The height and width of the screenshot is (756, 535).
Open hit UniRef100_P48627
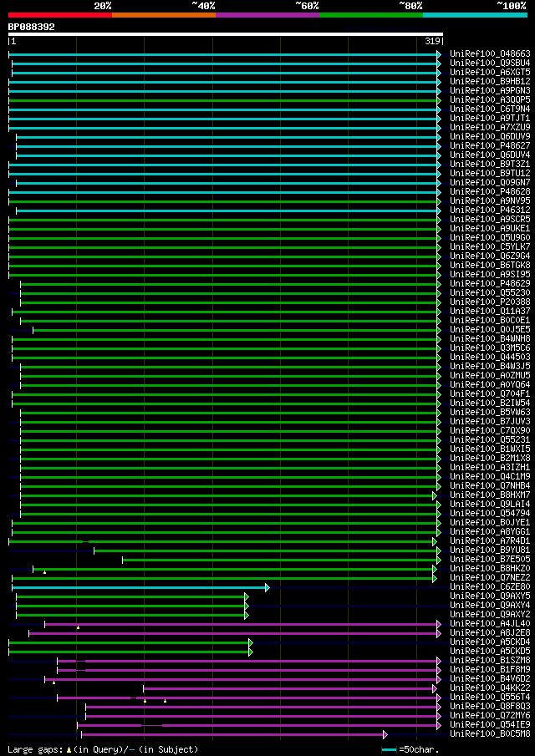[490, 145]
